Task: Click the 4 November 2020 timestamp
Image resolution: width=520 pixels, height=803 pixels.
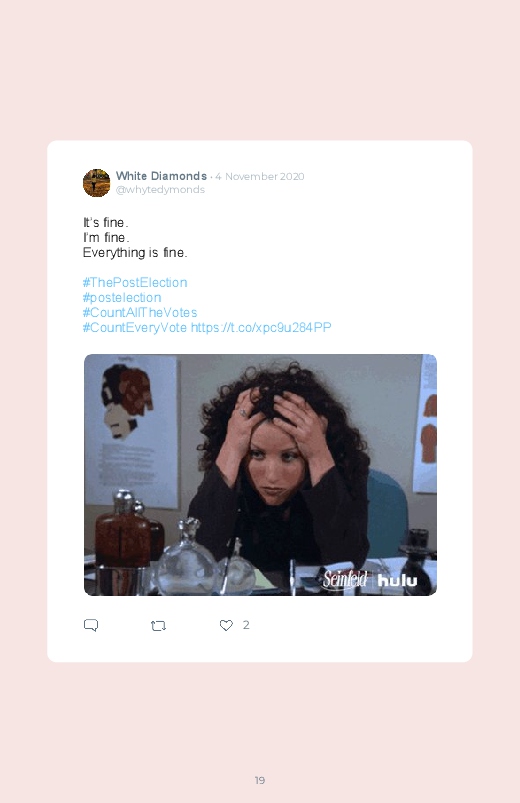Action: 260,177
